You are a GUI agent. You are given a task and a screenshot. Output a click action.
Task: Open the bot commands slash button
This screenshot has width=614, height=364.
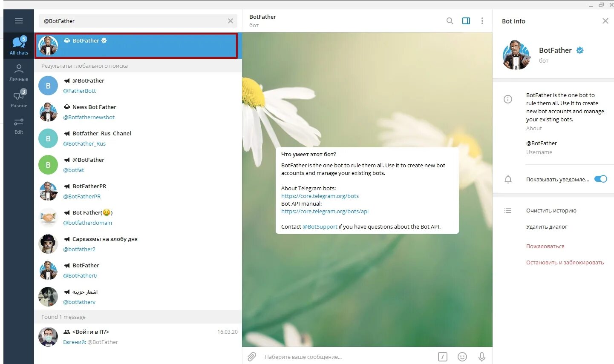[443, 357]
